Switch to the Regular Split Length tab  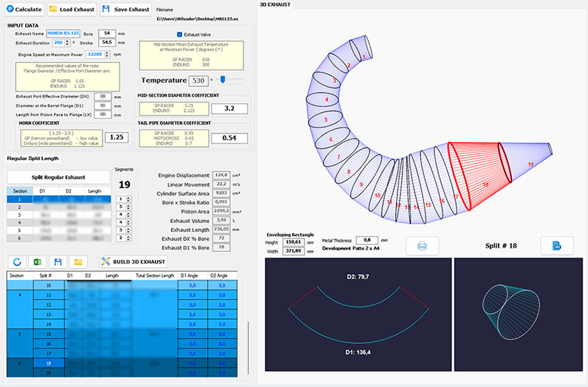(33, 159)
